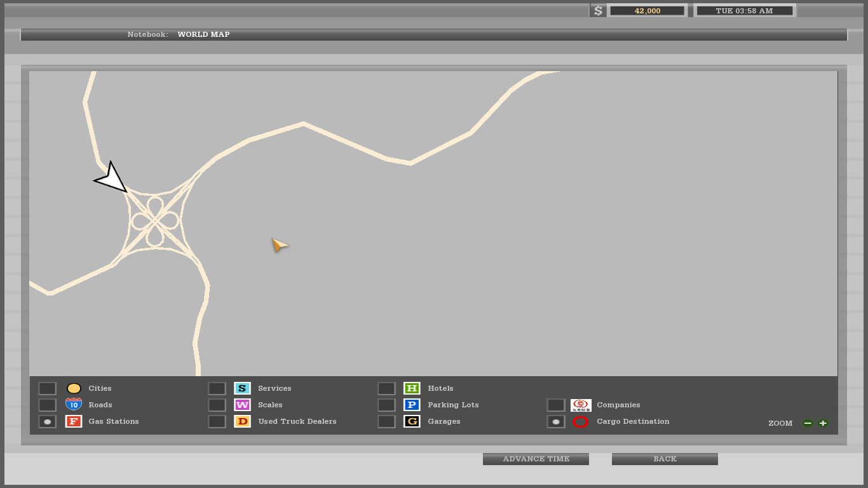868x488 pixels.
Task: Click the yellow Cities legend icon
Action: (74, 388)
